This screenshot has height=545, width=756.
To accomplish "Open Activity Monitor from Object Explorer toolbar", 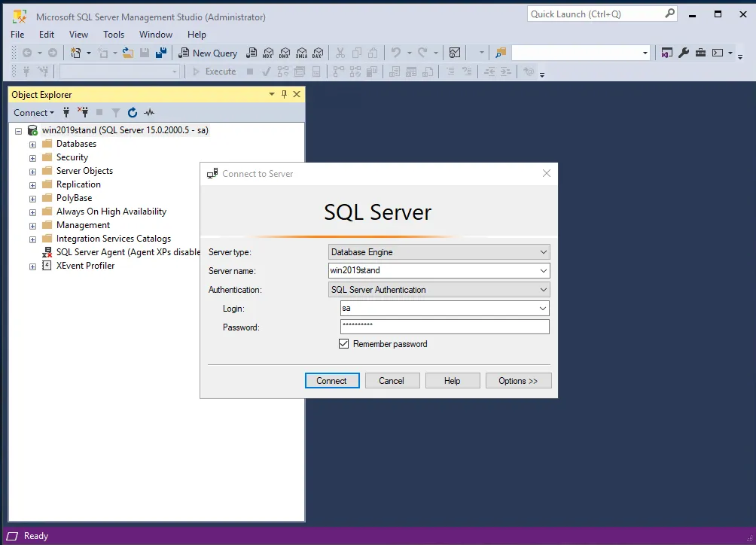I will coord(149,112).
